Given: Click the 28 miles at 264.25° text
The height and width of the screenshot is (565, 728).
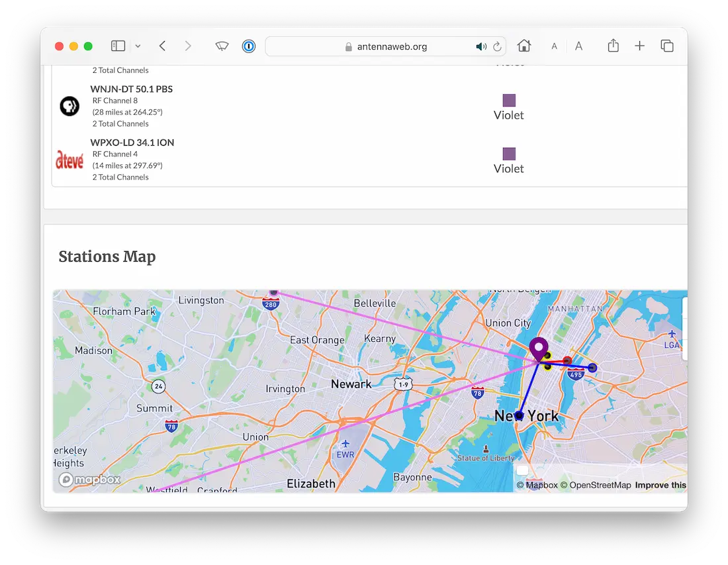Looking at the screenshot, I should [x=128, y=112].
